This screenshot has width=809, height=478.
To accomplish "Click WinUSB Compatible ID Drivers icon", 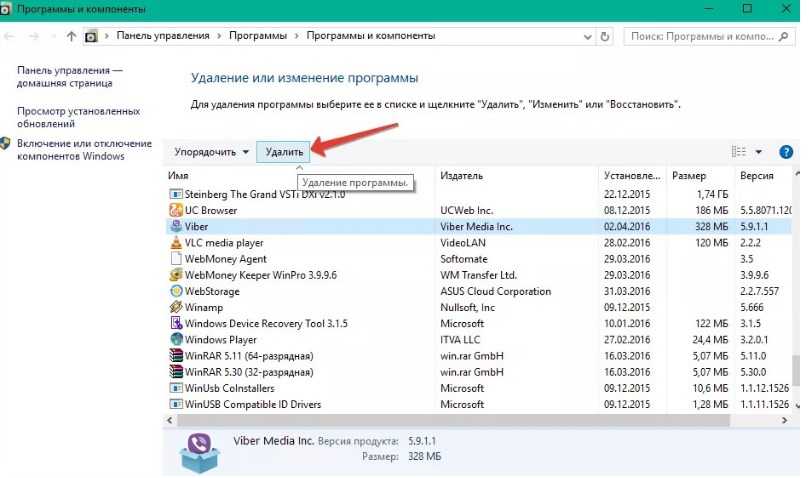I will click(x=176, y=404).
